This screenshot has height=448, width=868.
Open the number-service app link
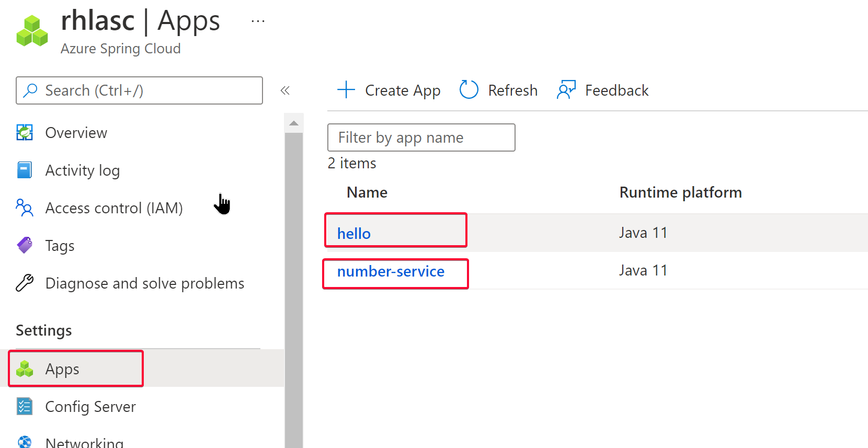pyautogui.click(x=391, y=271)
